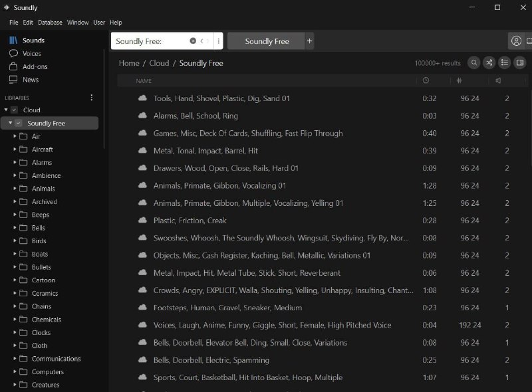Sort by the waveform sample rate column icon
This screenshot has width=532, height=392.
459,80
